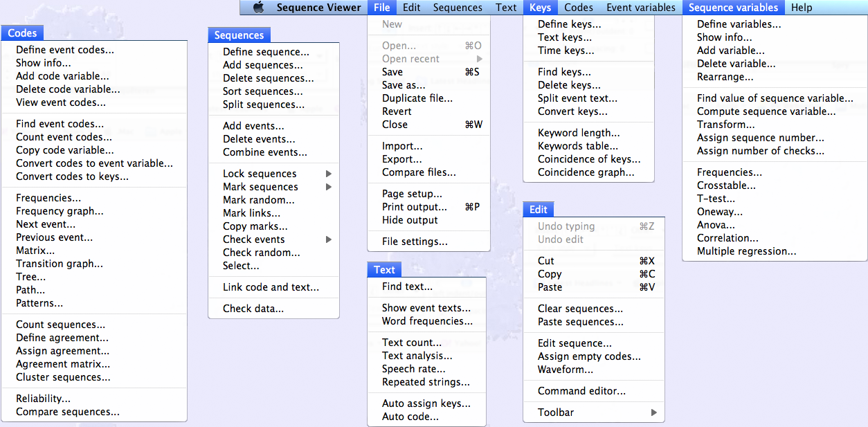Open the Sequence Viewer application menu

(318, 8)
